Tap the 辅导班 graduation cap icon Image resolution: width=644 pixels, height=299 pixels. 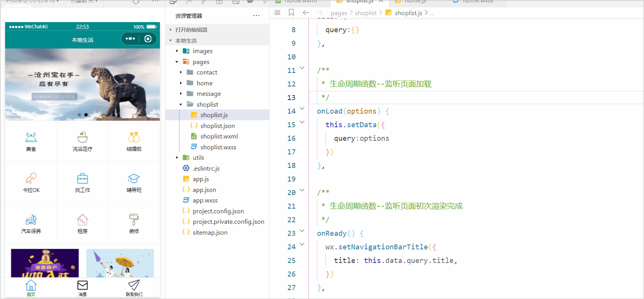coord(134,178)
